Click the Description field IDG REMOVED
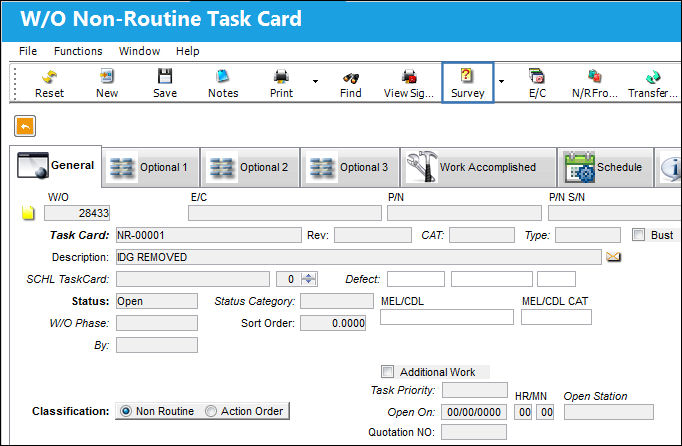 tap(358, 257)
